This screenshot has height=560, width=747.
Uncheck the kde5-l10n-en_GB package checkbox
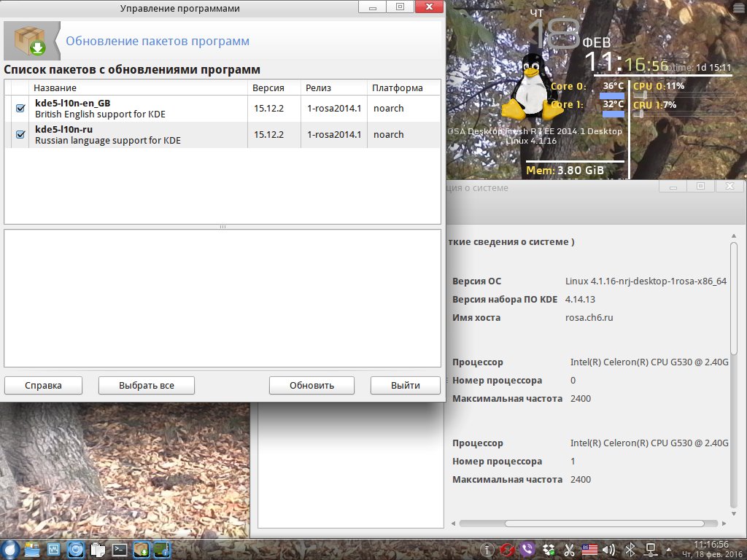(x=20, y=109)
